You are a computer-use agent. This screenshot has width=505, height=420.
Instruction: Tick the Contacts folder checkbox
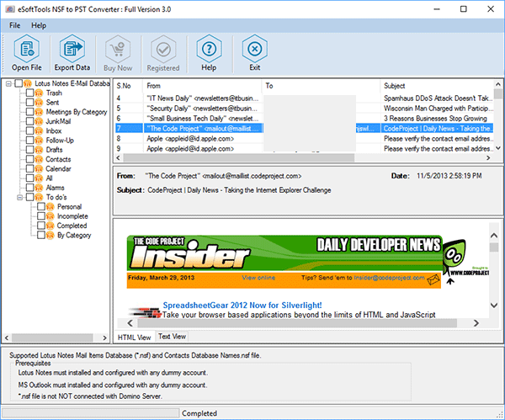(x=29, y=159)
